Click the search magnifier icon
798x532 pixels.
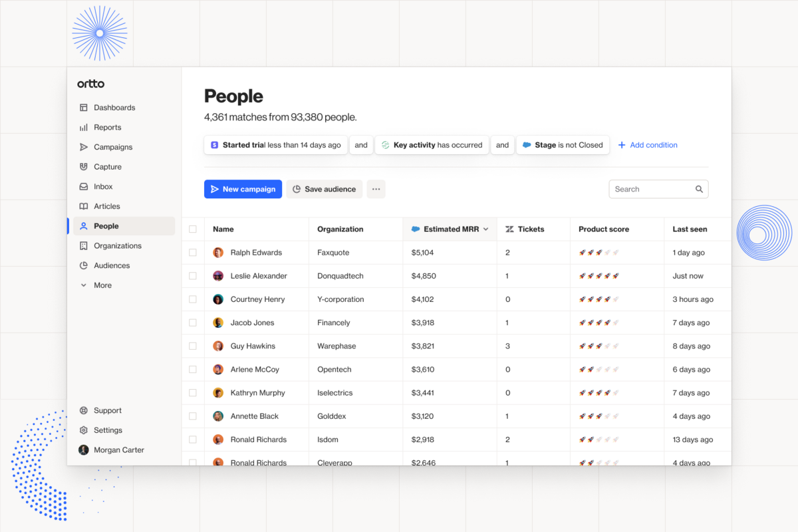pyautogui.click(x=699, y=189)
